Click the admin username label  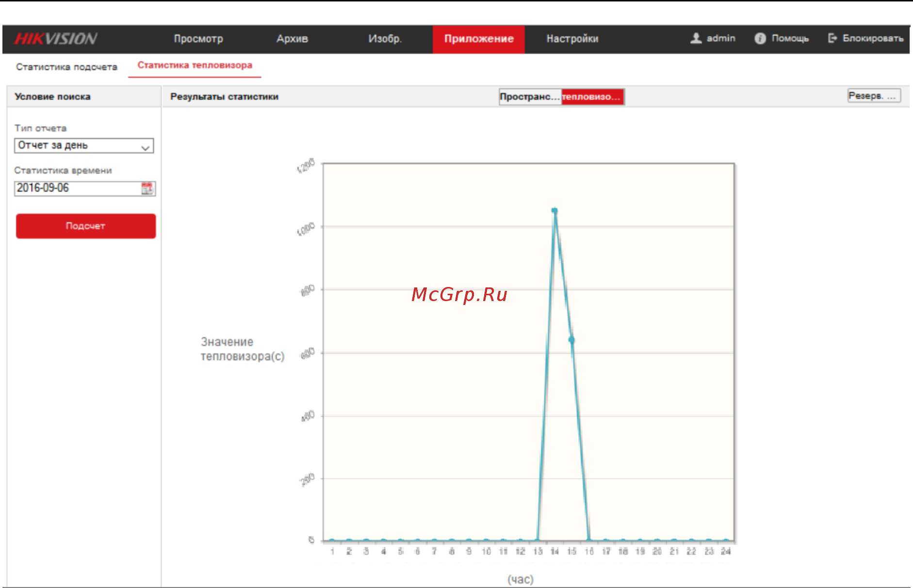click(721, 38)
